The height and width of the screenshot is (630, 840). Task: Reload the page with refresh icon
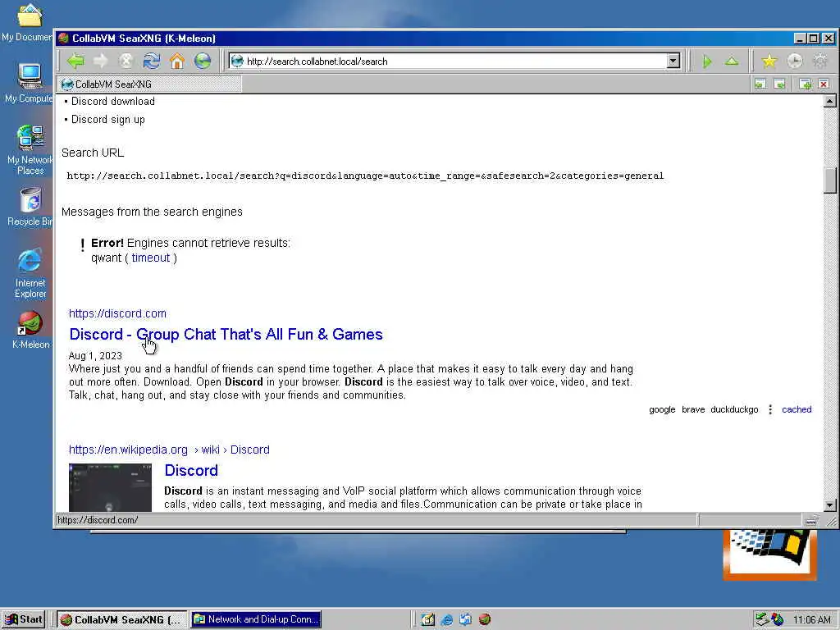pyautogui.click(x=152, y=61)
